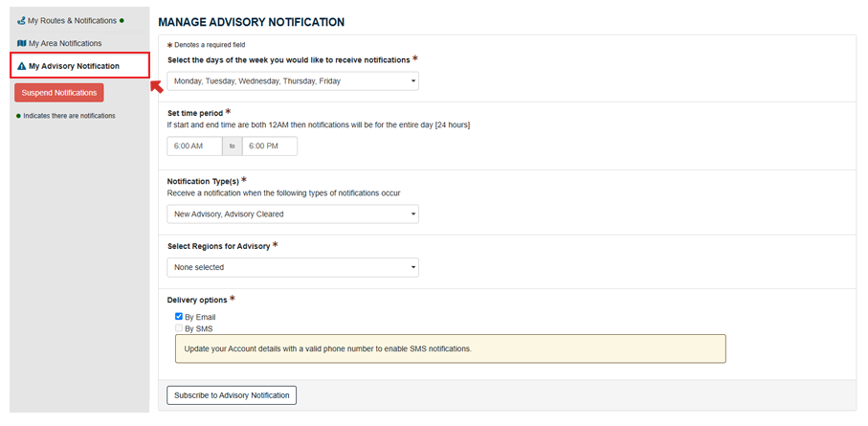Set the end time field showing 6:00 PM
This screenshot has height=426, width=868.
pyautogui.click(x=270, y=146)
